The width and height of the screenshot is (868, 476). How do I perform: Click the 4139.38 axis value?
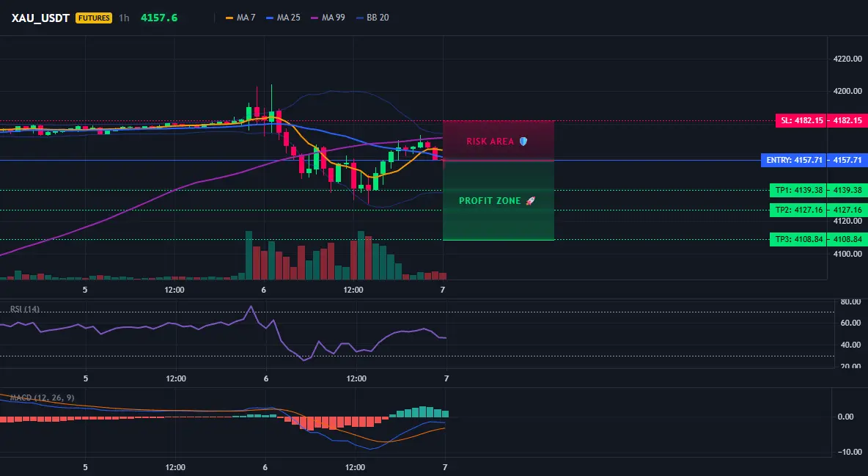tap(847, 190)
